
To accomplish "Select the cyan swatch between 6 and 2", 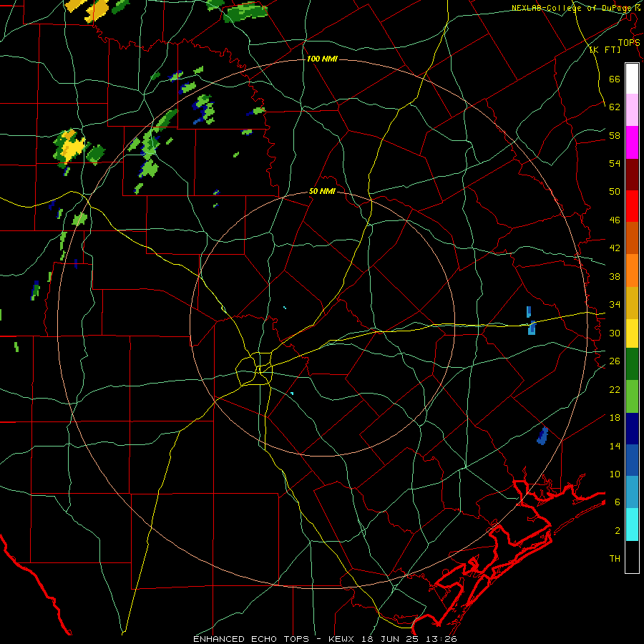I will [x=632, y=525].
